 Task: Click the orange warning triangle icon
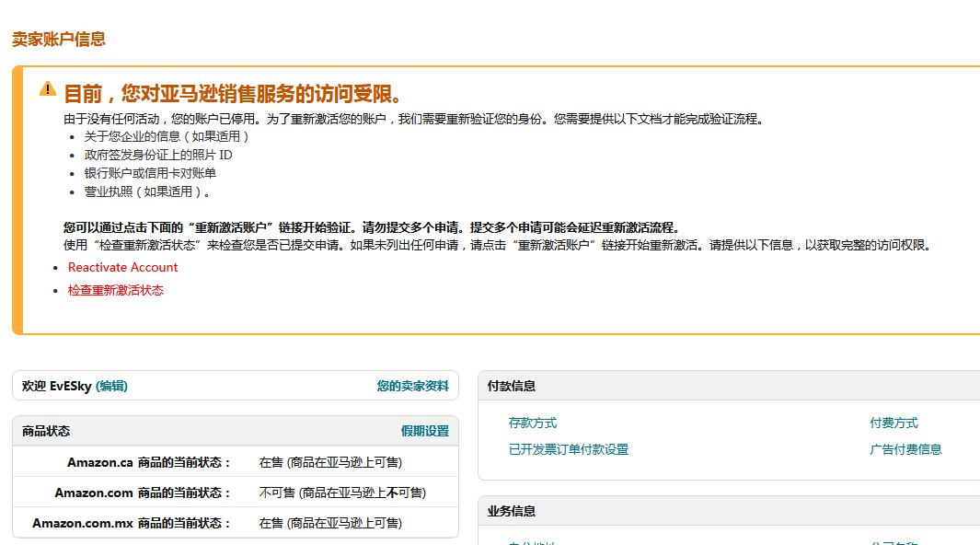[x=48, y=89]
